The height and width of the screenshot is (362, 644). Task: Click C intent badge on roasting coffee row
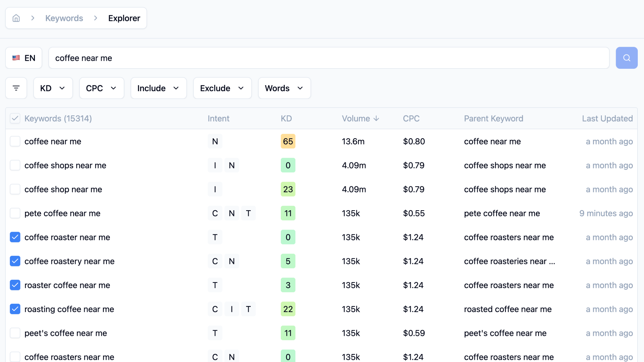(x=215, y=309)
